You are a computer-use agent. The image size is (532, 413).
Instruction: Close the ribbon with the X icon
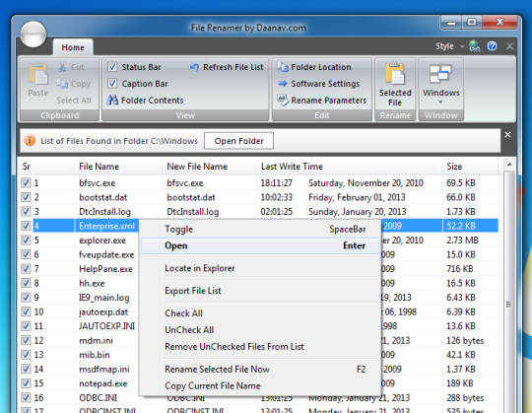click(509, 46)
